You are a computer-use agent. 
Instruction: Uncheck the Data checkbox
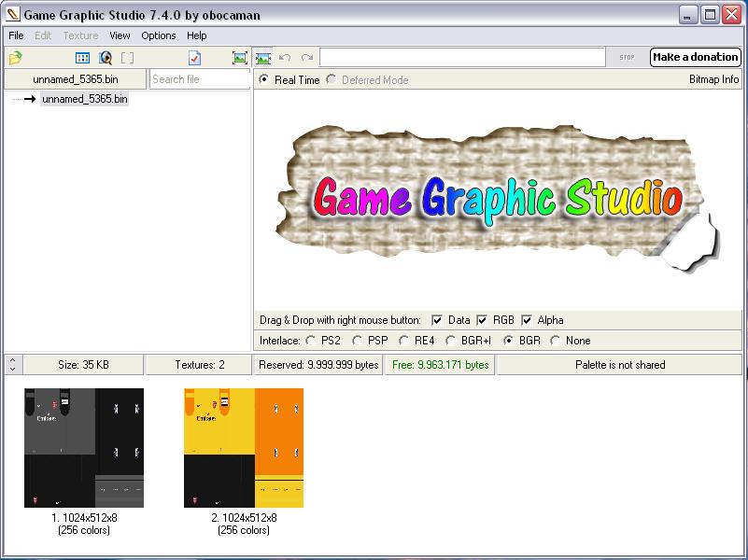[x=437, y=320]
